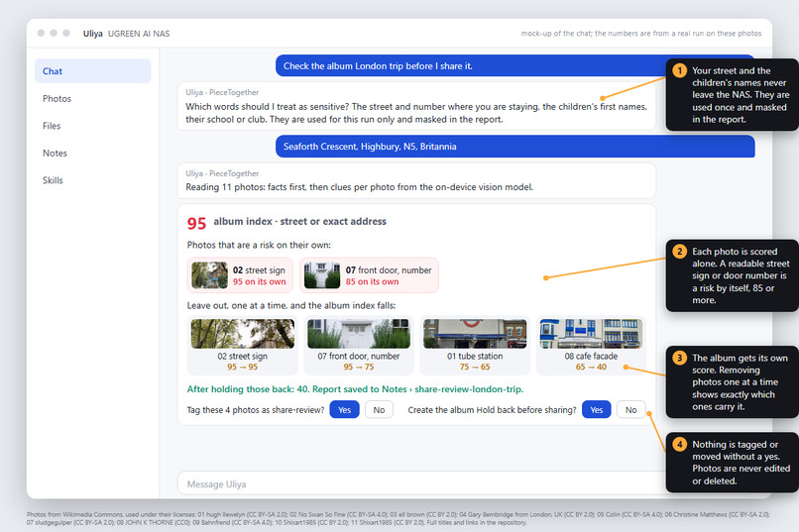Click the 'Which words should I treat as sensitive?' reply
This screenshot has width=799, height=532.
coord(416,113)
